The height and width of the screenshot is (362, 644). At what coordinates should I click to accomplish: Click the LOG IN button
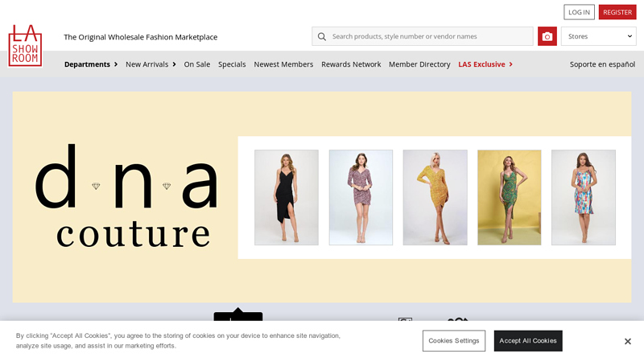579,12
